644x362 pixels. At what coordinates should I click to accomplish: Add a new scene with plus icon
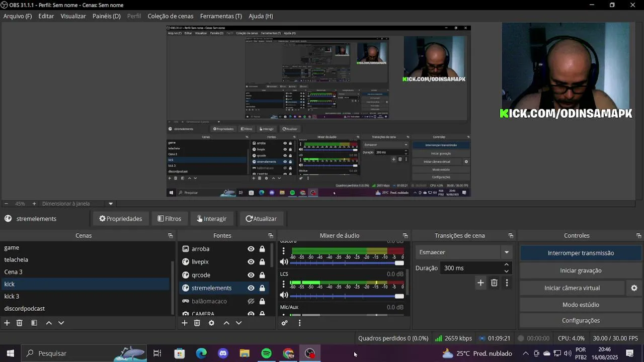tap(7, 323)
